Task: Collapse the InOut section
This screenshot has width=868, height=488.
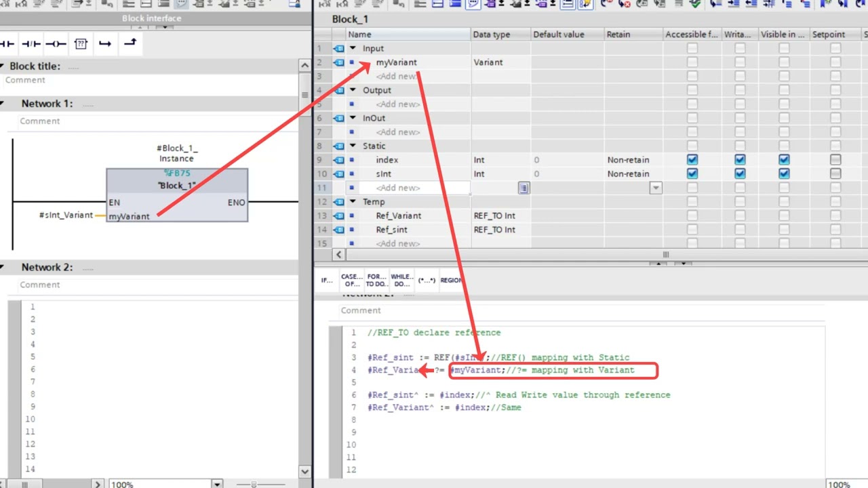Action: point(353,118)
